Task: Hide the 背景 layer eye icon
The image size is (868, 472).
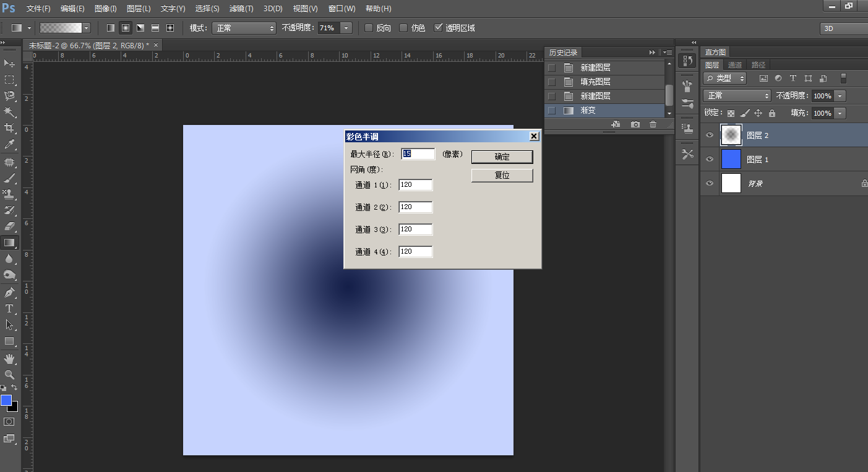Action: 710,183
